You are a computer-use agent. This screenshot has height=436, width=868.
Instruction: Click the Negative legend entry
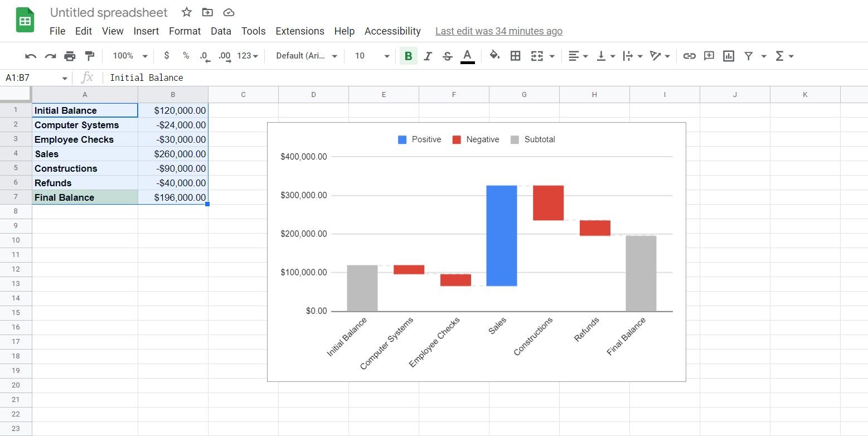476,139
